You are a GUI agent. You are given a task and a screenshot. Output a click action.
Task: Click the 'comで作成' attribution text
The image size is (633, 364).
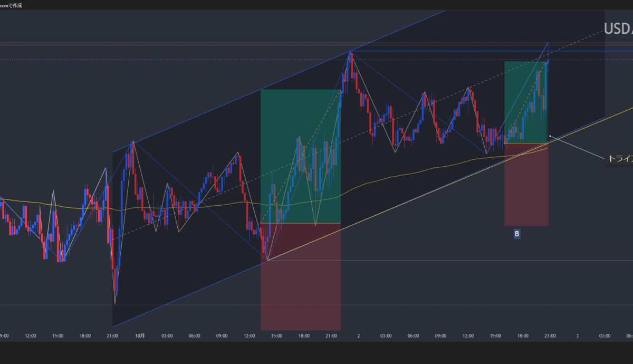coord(11,5)
